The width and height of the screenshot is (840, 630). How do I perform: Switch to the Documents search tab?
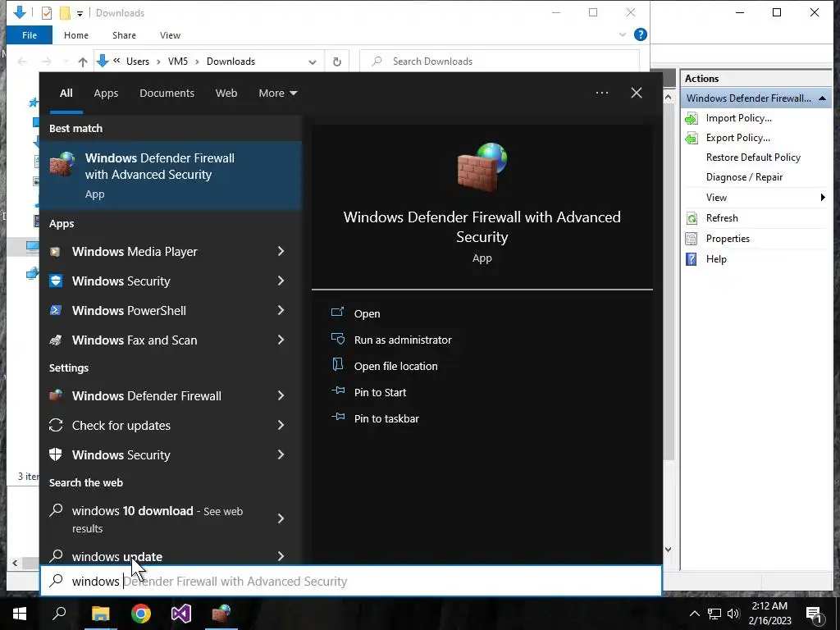point(167,94)
